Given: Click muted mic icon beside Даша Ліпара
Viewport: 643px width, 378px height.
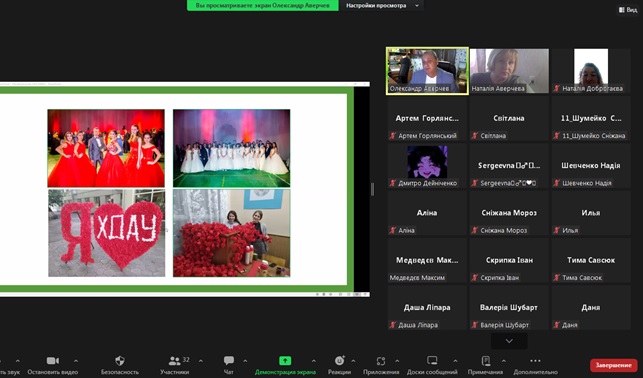Looking at the screenshot, I should click(x=392, y=325).
